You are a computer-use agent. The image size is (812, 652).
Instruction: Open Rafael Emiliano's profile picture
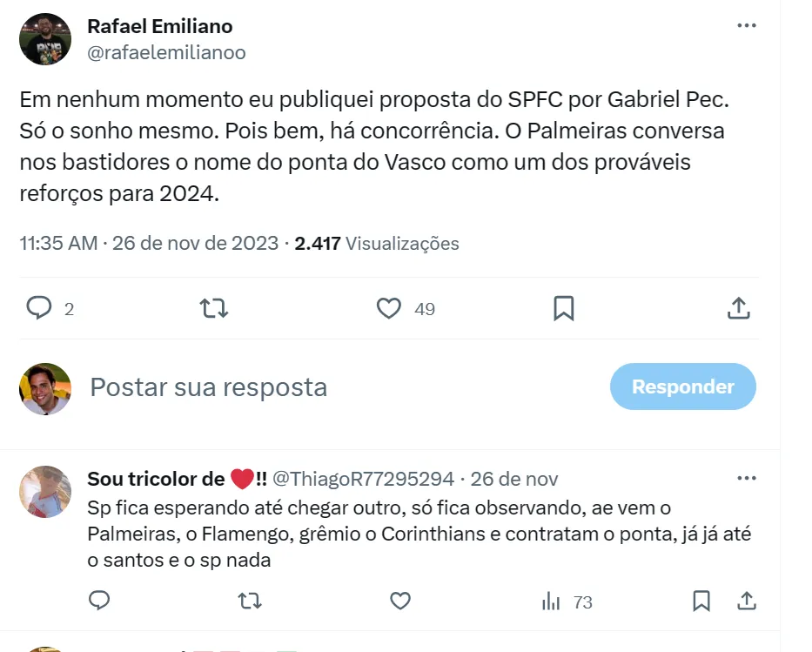tap(45, 39)
